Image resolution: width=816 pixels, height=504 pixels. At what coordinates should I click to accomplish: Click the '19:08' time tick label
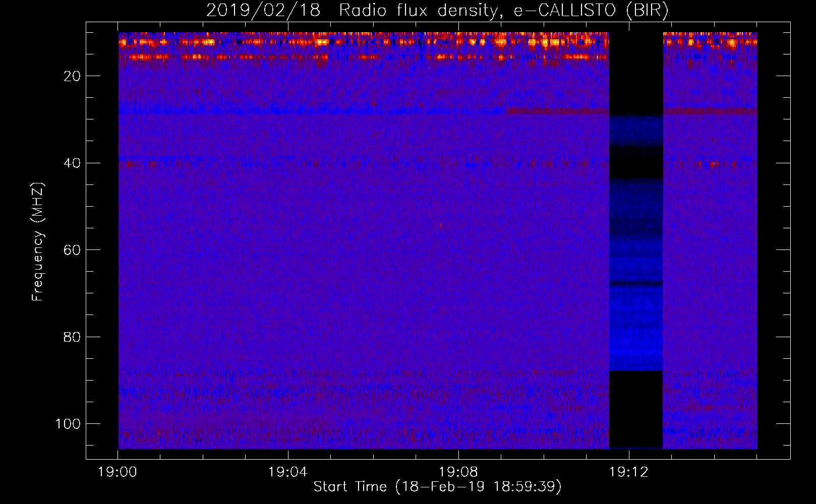[x=458, y=472]
